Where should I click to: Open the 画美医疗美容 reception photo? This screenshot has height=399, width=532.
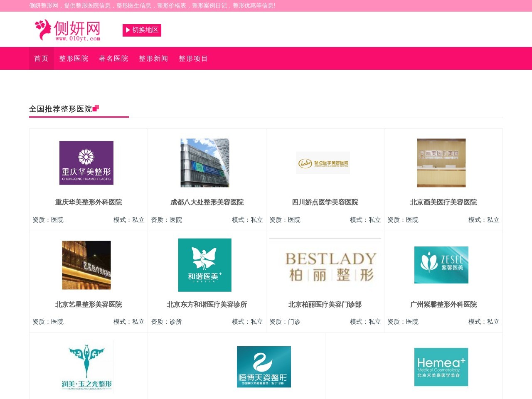(441, 163)
